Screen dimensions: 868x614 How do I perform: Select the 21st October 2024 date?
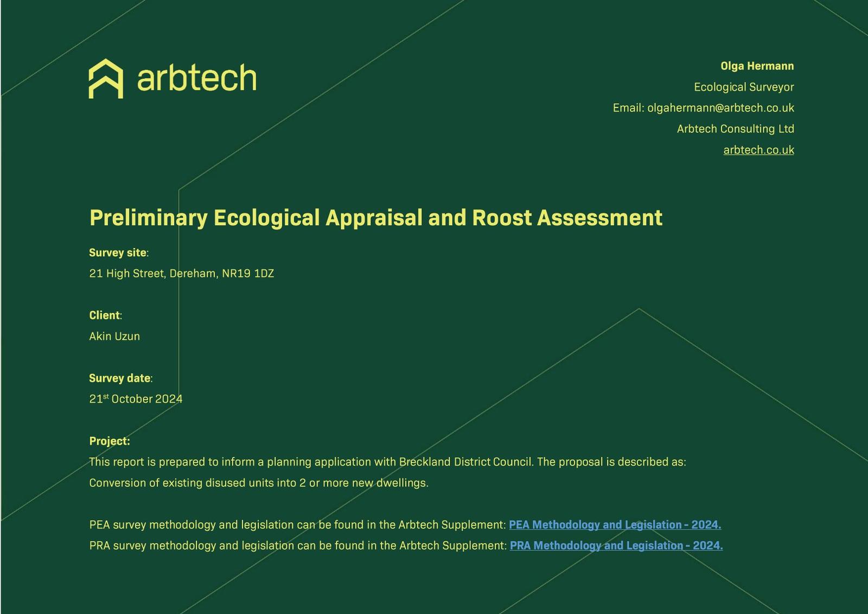(136, 399)
